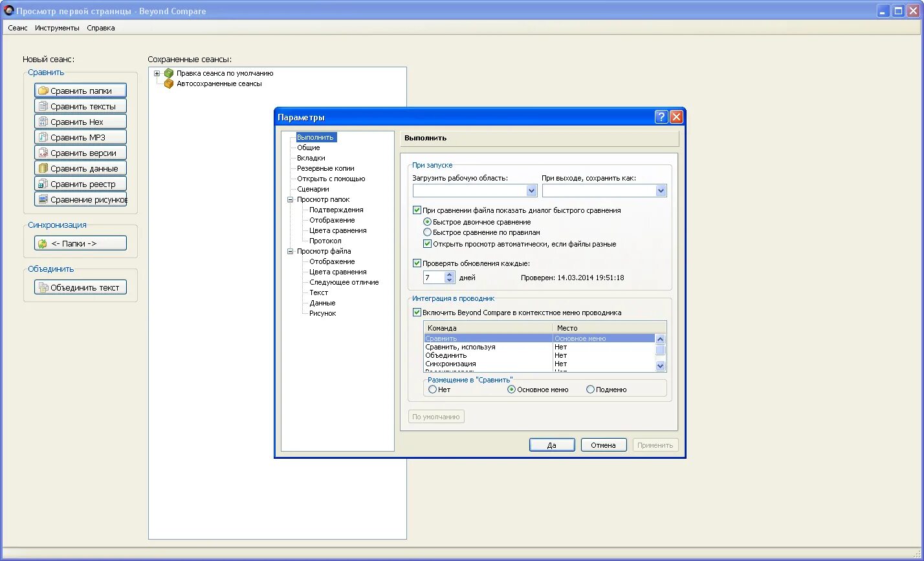Viewport: 924px width, 561px height.
Task: Click the folder icon on Сравнить папки
Action: coord(43,91)
